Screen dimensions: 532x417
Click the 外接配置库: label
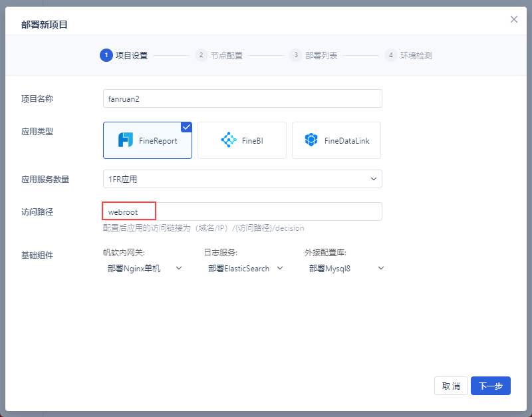point(325,253)
